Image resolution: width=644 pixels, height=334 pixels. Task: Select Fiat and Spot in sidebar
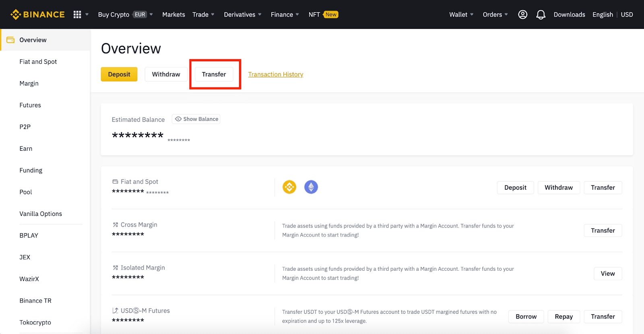(x=38, y=62)
